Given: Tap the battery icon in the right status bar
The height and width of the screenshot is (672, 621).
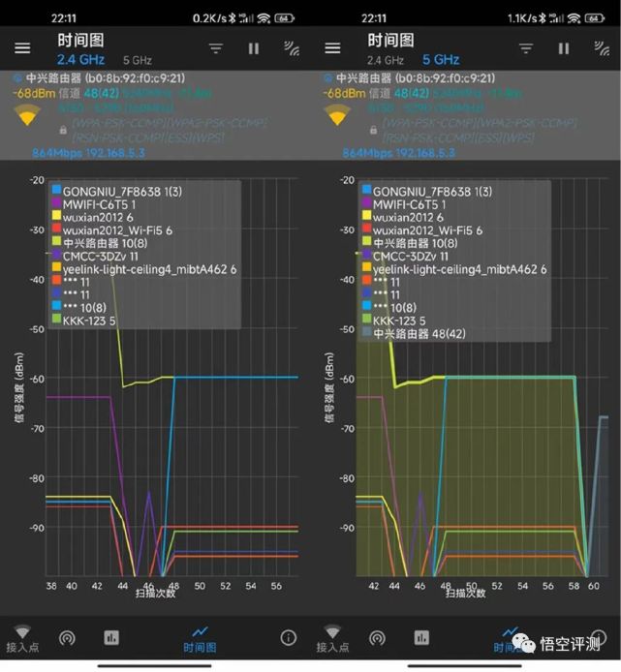Looking at the screenshot, I should pos(595,18).
